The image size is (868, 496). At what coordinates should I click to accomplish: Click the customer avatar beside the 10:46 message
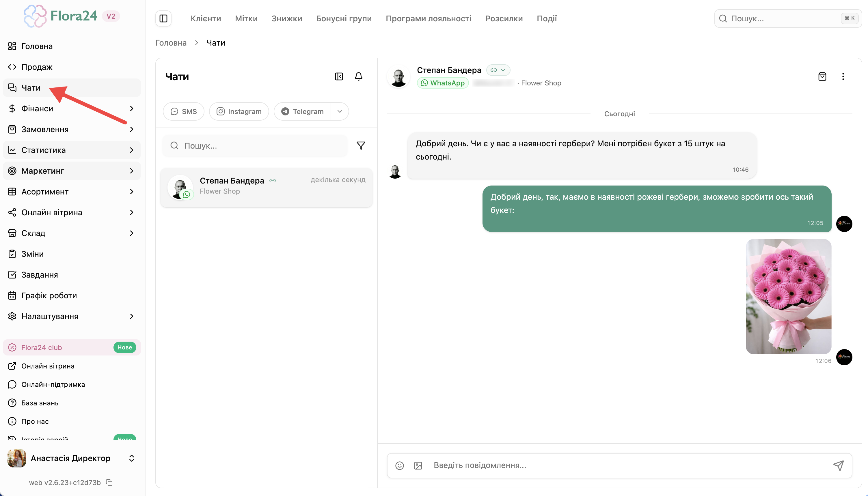click(395, 172)
